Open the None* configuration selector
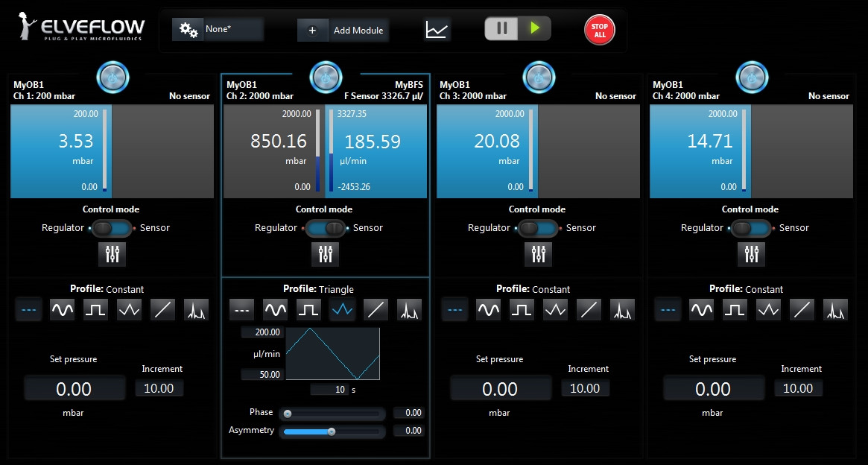Screen dimensions: 868x465 click(218, 30)
